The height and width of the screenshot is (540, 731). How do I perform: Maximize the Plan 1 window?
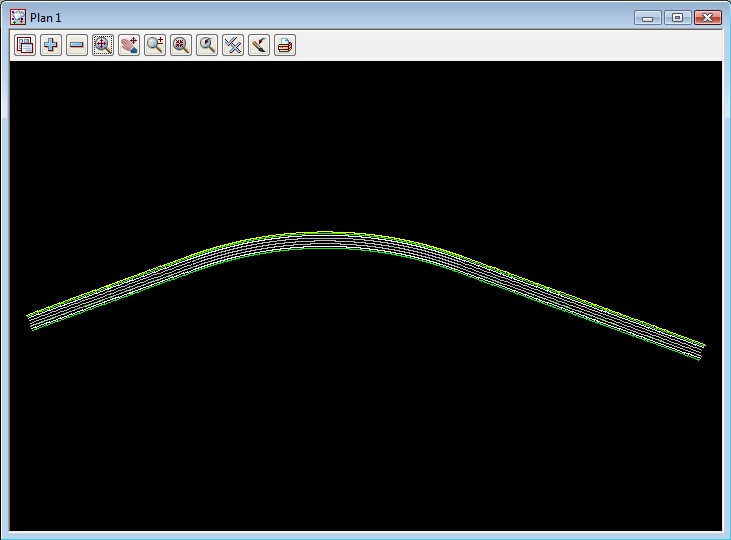[x=677, y=18]
